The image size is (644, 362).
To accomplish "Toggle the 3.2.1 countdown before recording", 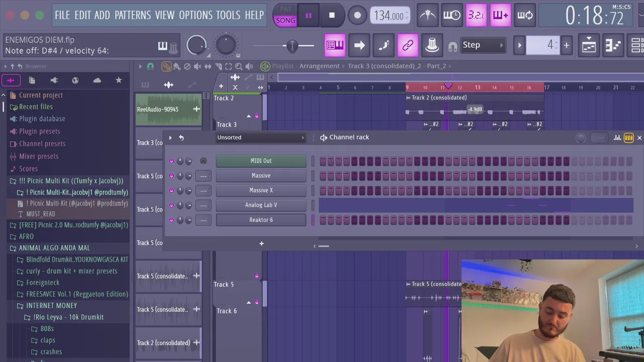I will coord(476,15).
